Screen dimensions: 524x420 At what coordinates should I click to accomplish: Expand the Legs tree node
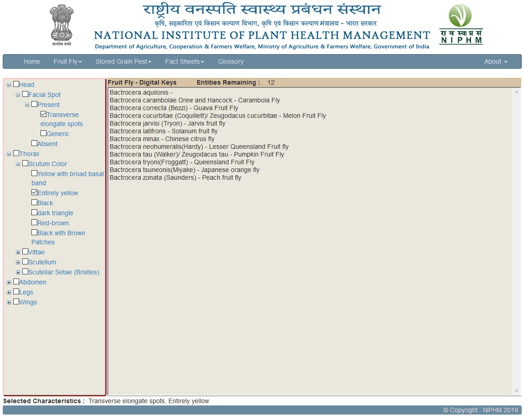point(9,293)
